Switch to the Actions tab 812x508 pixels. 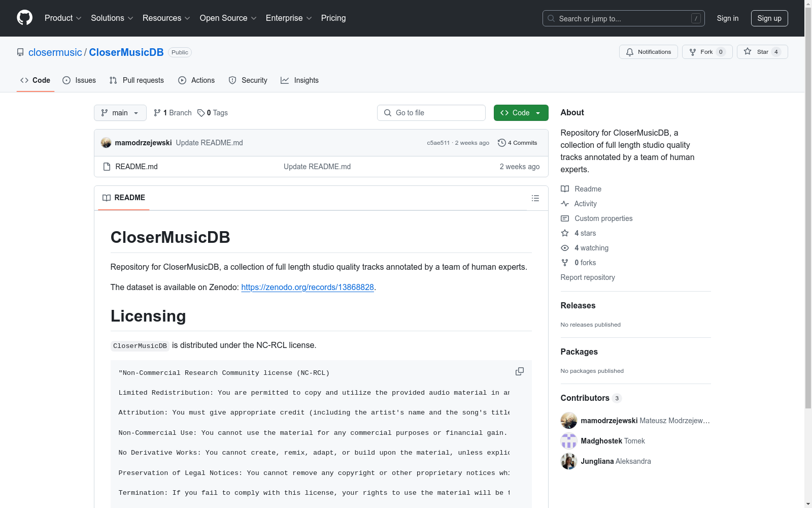click(x=196, y=80)
